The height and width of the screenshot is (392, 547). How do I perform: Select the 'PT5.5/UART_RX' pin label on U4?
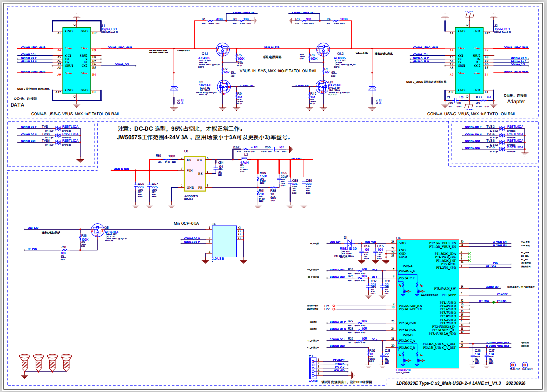point(411,306)
